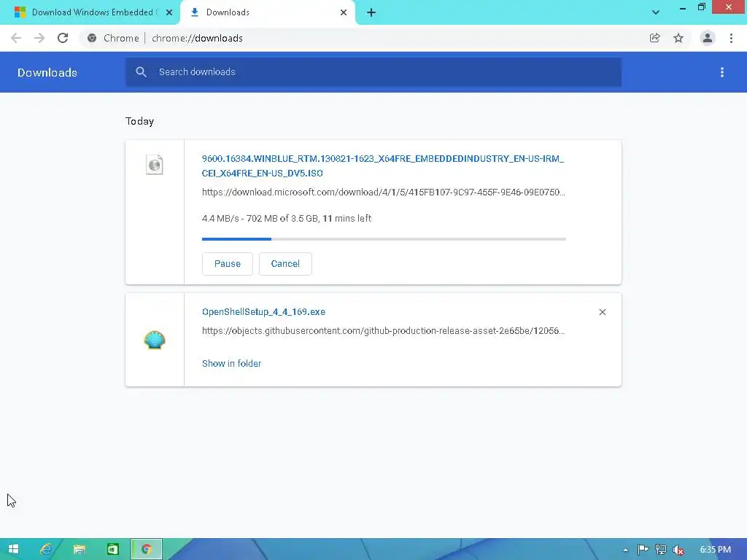
Task: Click the browser back arrow
Action: [16, 38]
